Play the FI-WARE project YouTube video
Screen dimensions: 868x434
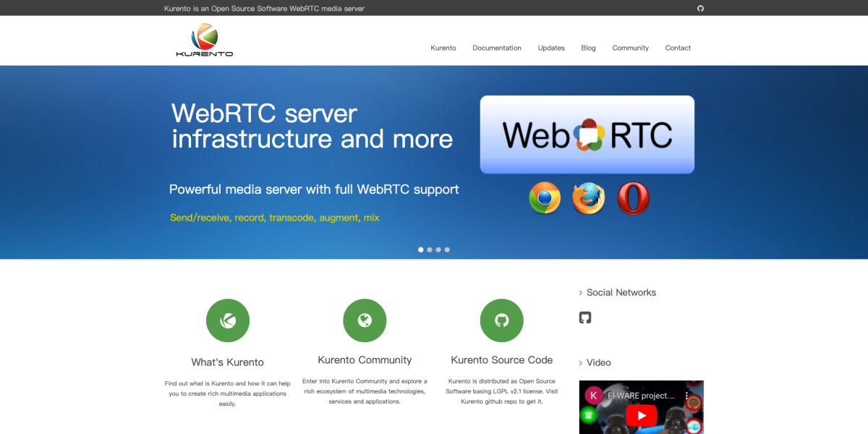[x=641, y=414]
